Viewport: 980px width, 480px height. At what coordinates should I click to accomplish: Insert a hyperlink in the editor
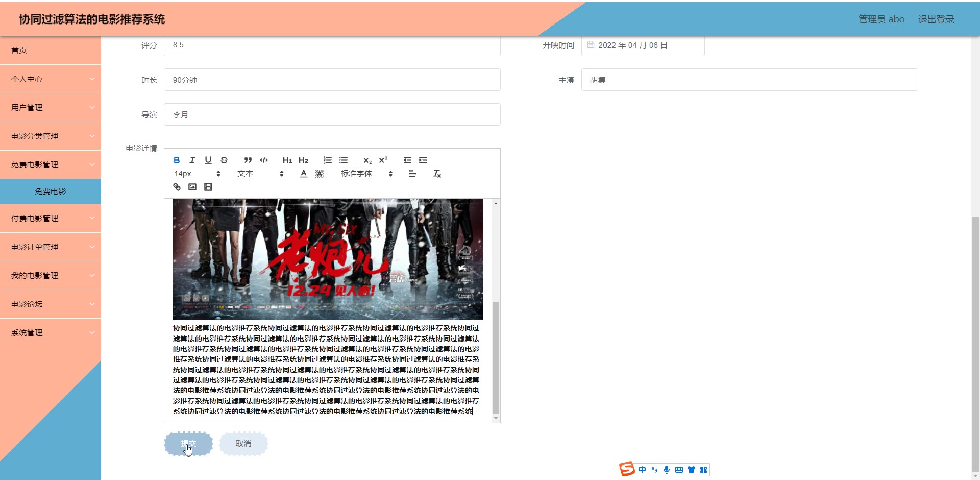(x=177, y=187)
